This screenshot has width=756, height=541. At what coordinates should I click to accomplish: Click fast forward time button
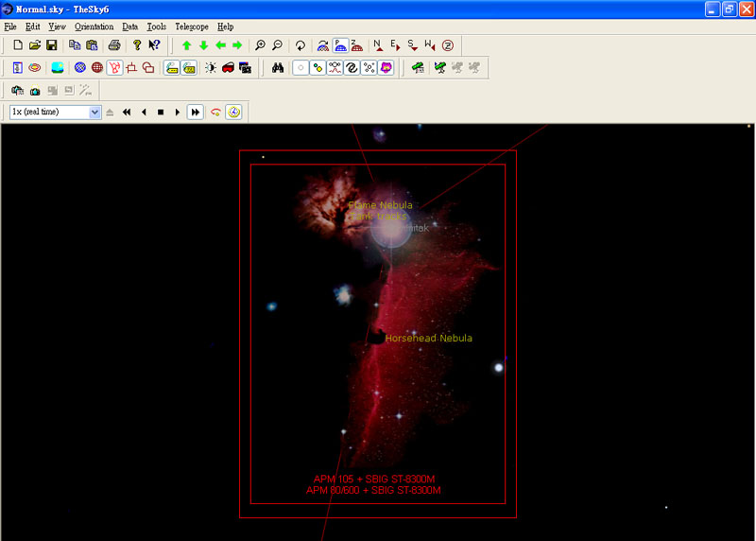pyautogui.click(x=195, y=112)
